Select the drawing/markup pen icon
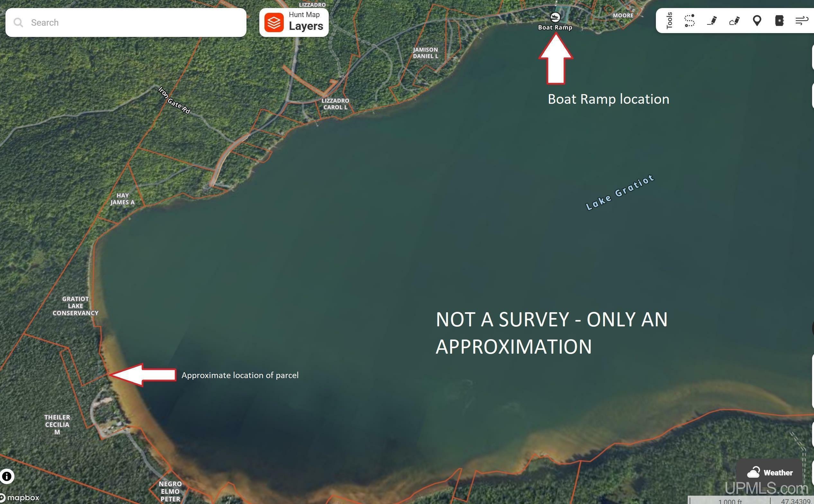 712,20
